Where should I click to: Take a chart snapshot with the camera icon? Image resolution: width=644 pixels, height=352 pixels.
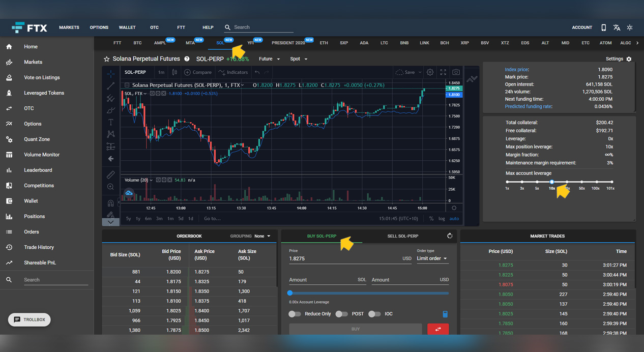tap(456, 72)
